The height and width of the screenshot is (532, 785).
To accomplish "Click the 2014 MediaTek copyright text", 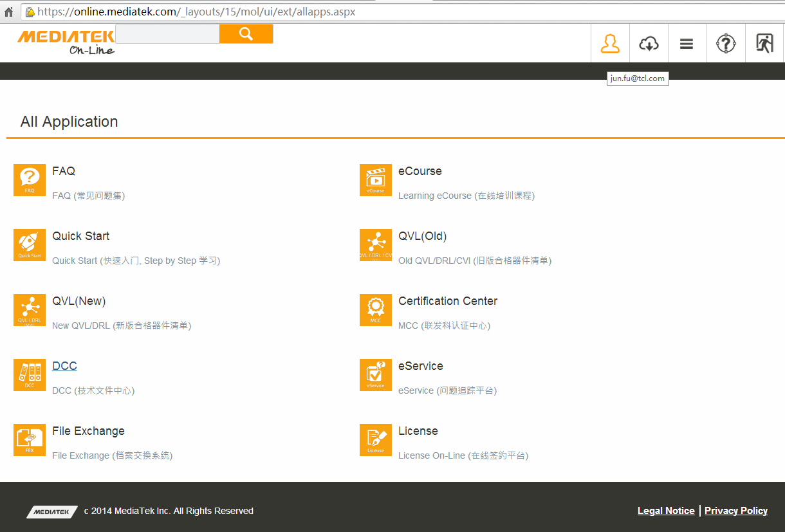I will click(x=169, y=511).
